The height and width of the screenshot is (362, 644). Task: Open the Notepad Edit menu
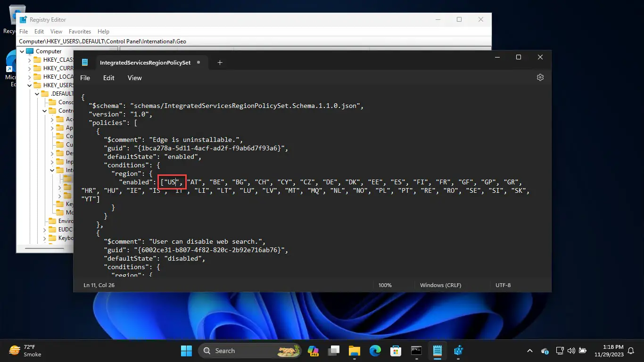[109, 78]
